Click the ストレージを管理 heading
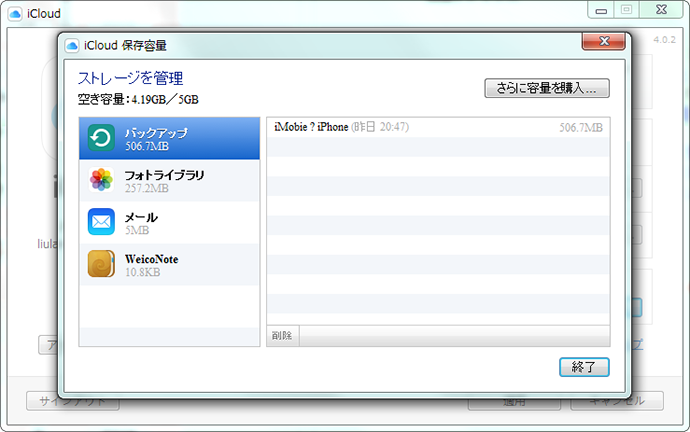Viewport: 690px width, 432px height. click(131, 78)
